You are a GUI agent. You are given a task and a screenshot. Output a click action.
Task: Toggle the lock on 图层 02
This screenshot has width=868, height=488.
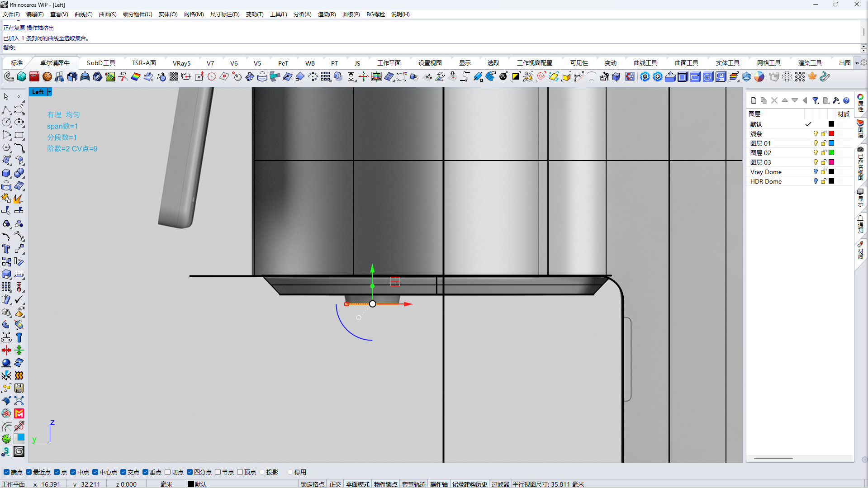pos(824,153)
